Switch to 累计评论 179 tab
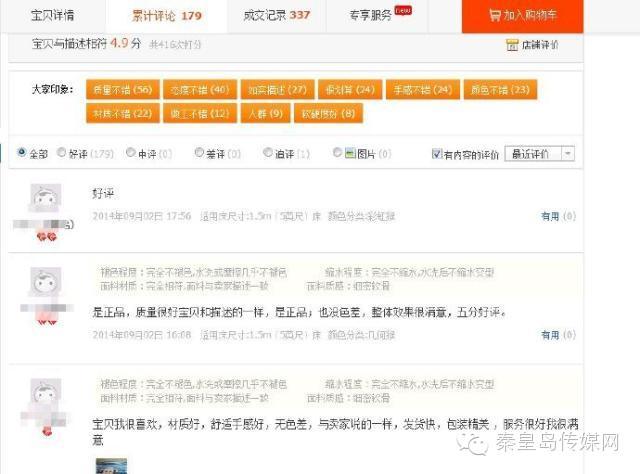The width and height of the screenshot is (640, 474). coord(167,16)
